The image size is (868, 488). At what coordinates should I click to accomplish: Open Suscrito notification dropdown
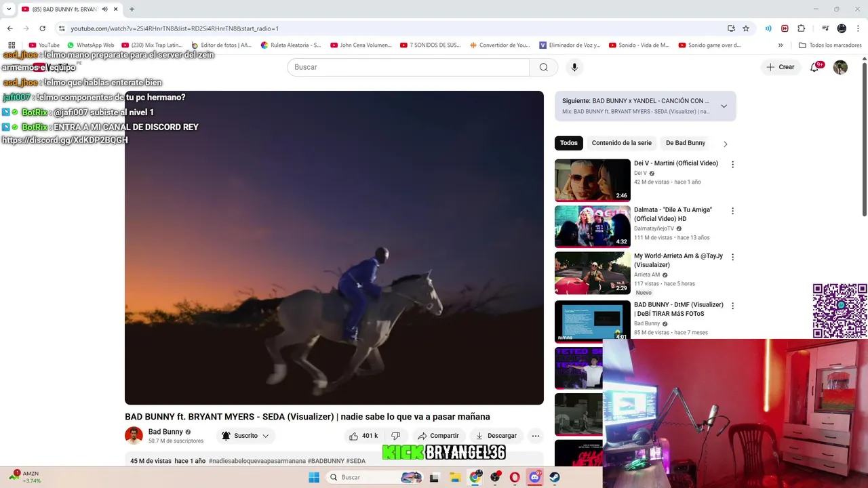coord(245,436)
